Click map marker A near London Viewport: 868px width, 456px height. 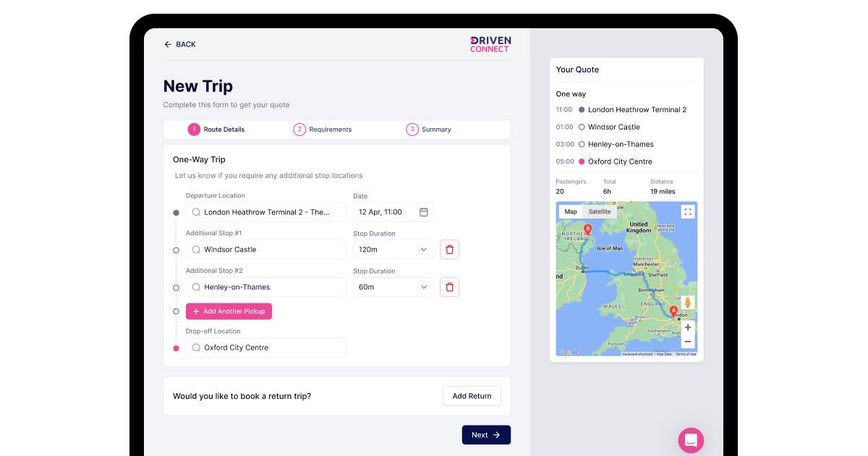point(674,312)
